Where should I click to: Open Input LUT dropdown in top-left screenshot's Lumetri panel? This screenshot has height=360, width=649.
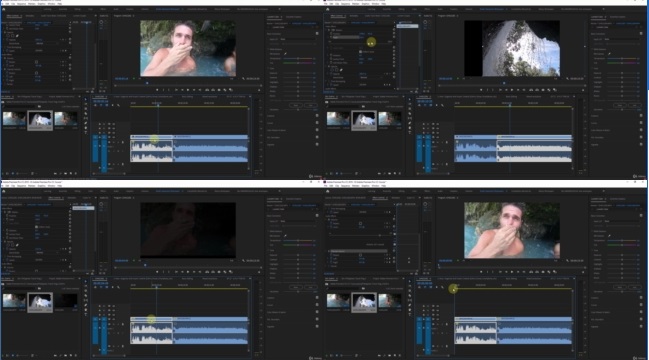298,39
